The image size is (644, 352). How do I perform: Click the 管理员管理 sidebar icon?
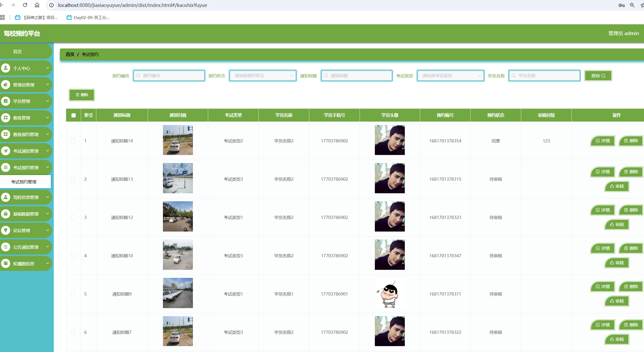[x=6, y=85]
